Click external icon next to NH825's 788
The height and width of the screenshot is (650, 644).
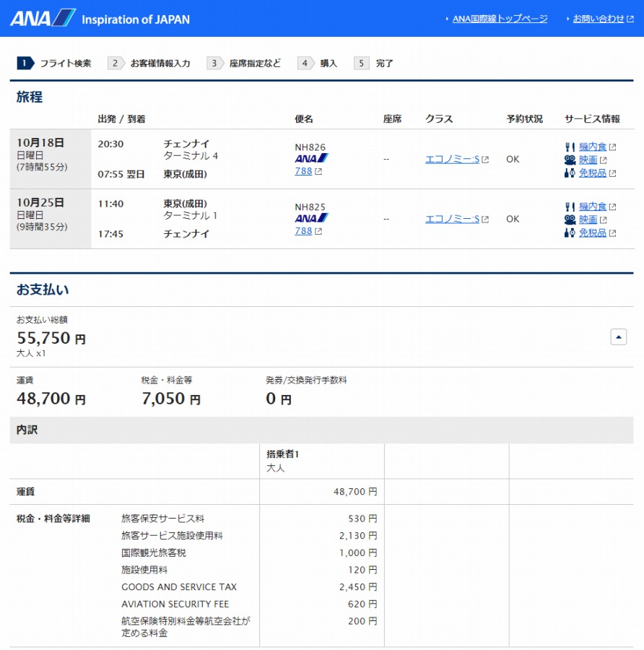click(x=318, y=231)
